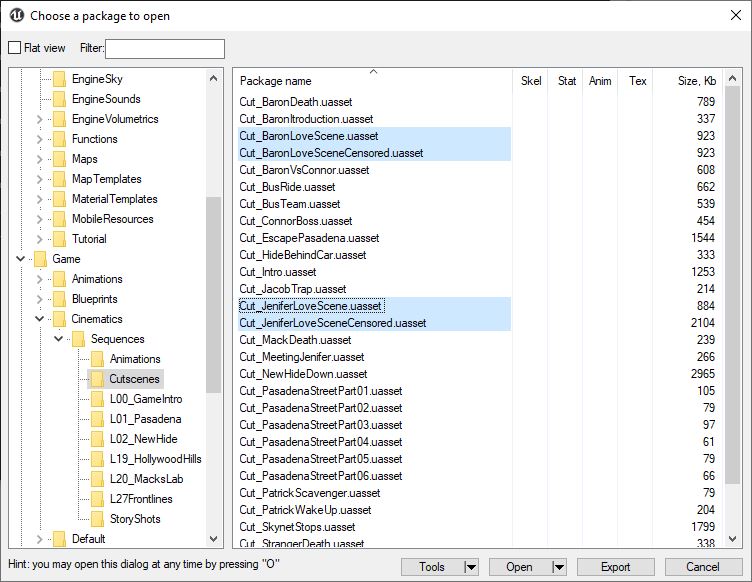The width and height of the screenshot is (752, 582).
Task: Collapse the Game folder tree node
Action: click(x=21, y=259)
